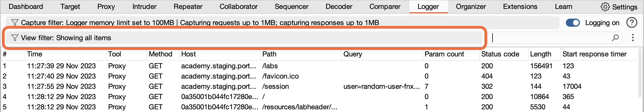Sort by the Status code column
The height and width of the screenshot is (112, 644).
pos(500,54)
